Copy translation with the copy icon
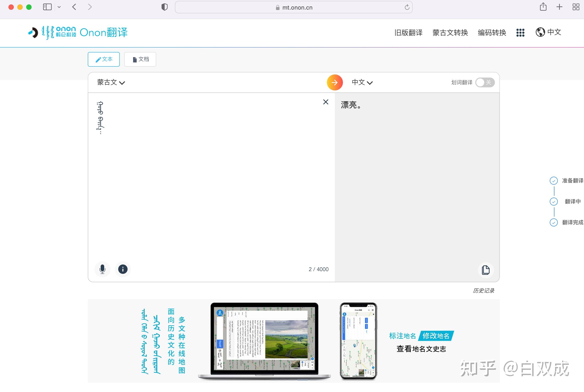Image resolution: width=584 pixels, height=392 pixels. tap(486, 270)
